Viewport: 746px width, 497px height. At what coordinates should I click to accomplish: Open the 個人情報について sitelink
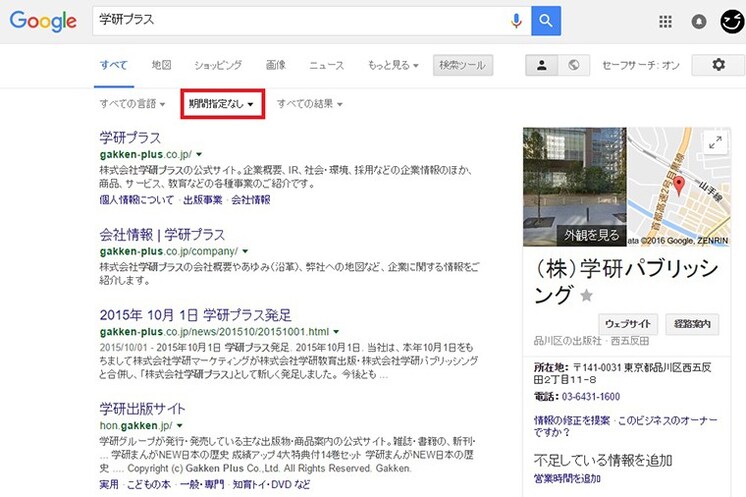coord(137,200)
